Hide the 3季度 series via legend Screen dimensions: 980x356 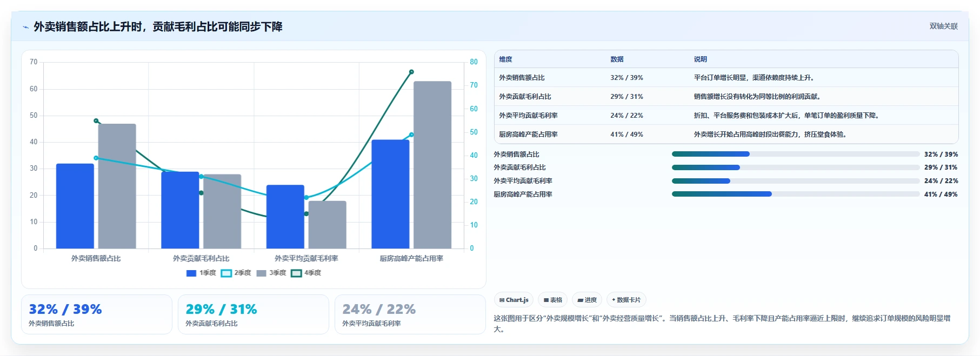point(271,273)
